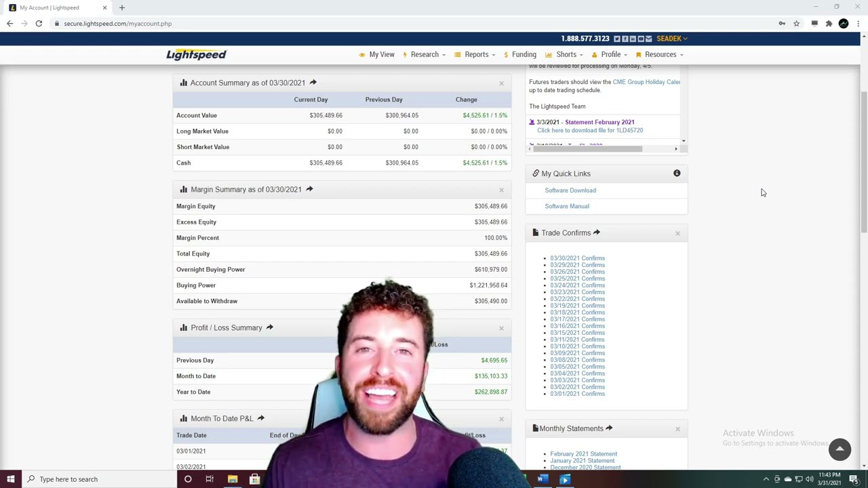Viewport: 868px width, 488px height.
Task: Open Software Manual link
Action: [567, 206]
